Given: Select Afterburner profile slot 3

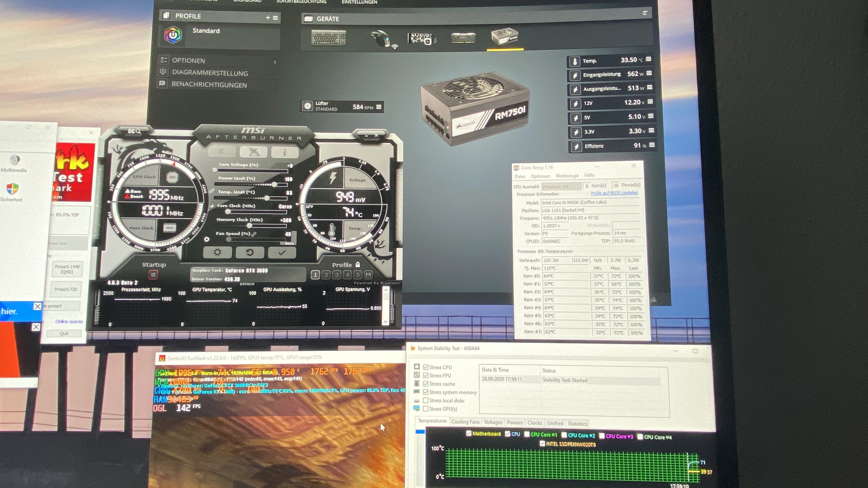Looking at the screenshot, I should [x=336, y=275].
